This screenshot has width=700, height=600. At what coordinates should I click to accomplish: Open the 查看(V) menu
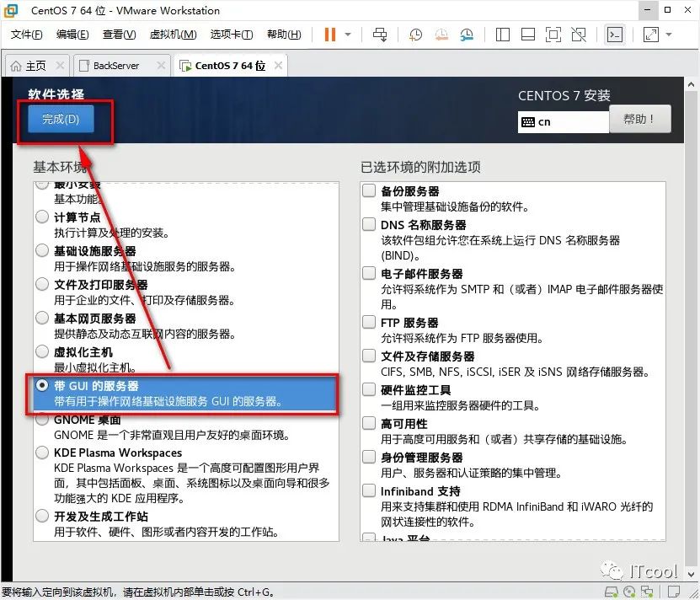pos(119,35)
